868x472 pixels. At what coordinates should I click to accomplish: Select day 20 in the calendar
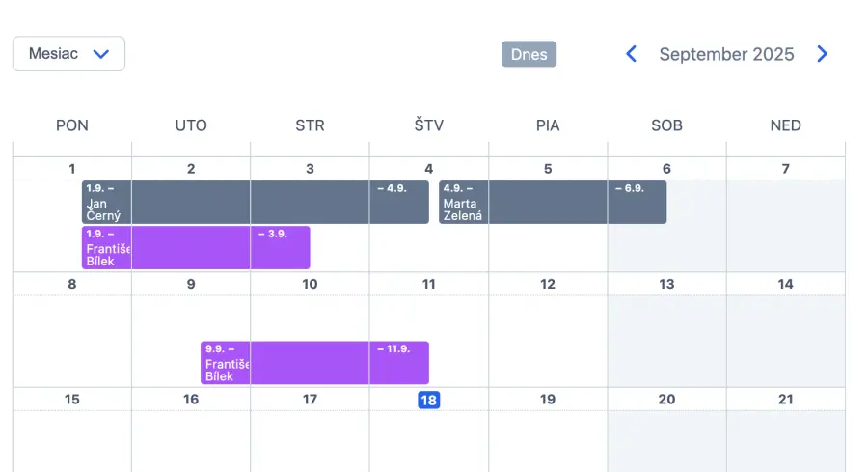666,400
